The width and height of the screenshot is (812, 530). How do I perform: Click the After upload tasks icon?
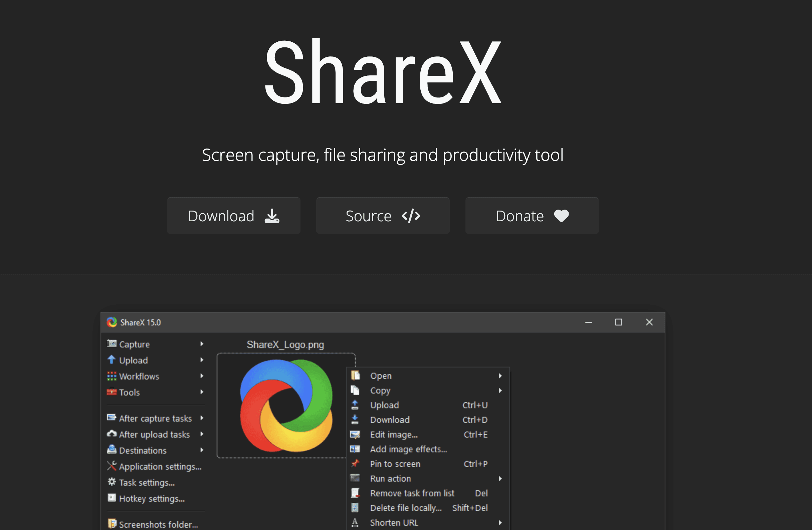point(112,434)
